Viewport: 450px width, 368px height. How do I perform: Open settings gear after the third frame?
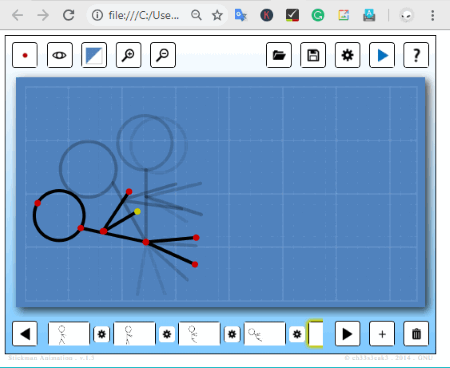point(232,334)
